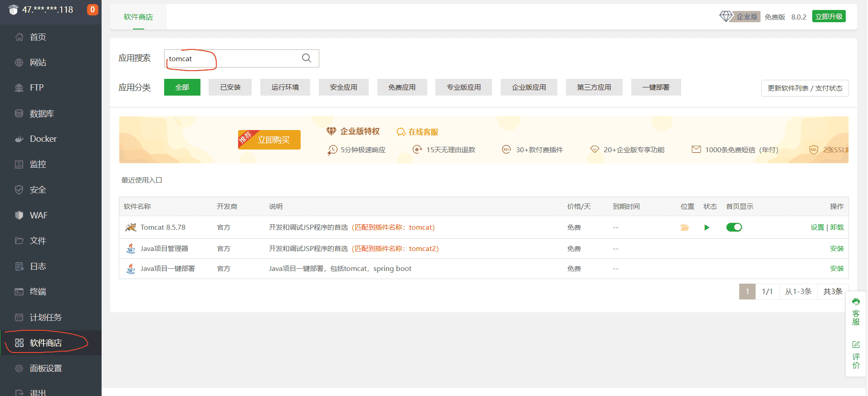This screenshot has height=396, width=868.
Task: Click the Tomcat 8.5.78 software name
Action: (x=163, y=227)
